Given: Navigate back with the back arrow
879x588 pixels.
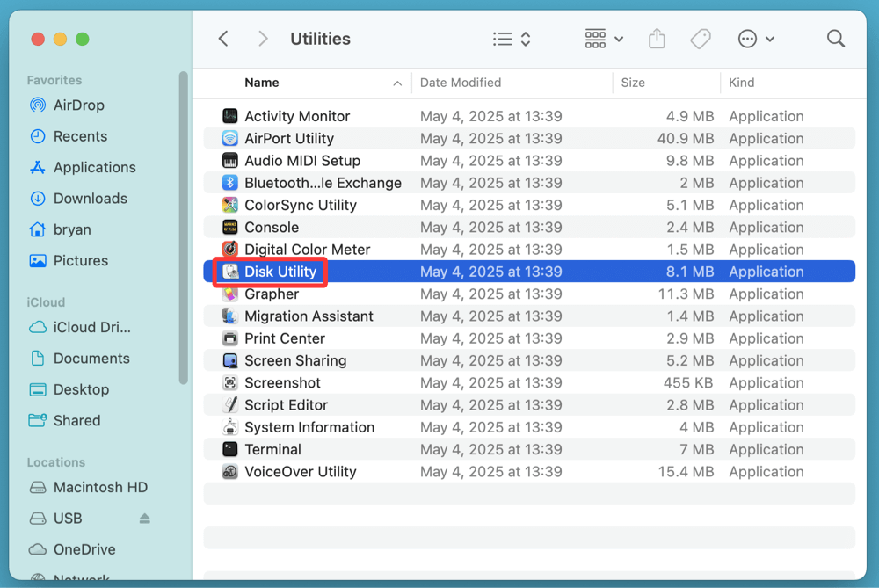Looking at the screenshot, I should 222,38.
